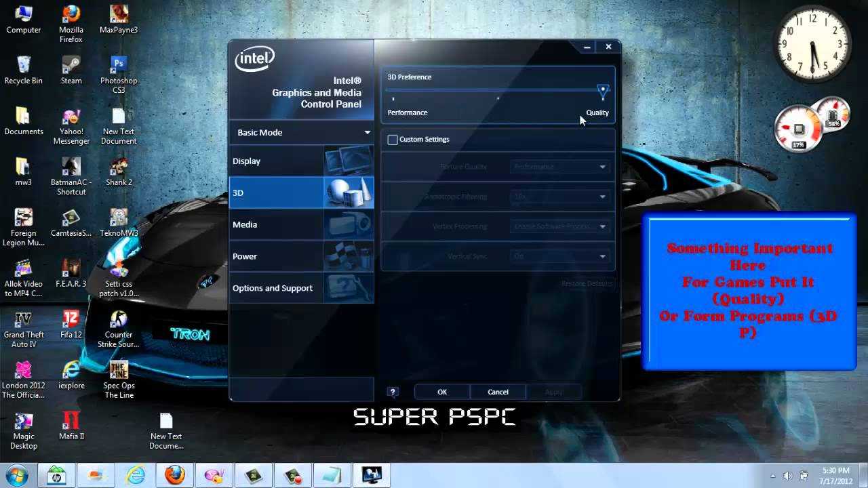Click the Quality label under slider
This screenshot has width=868, height=488.
pos(597,113)
